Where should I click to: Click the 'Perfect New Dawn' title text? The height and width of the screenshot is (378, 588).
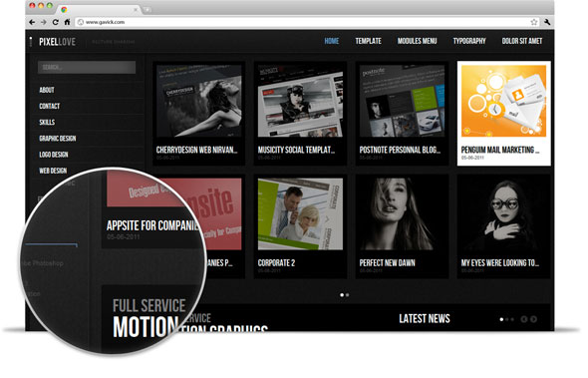[388, 262]
